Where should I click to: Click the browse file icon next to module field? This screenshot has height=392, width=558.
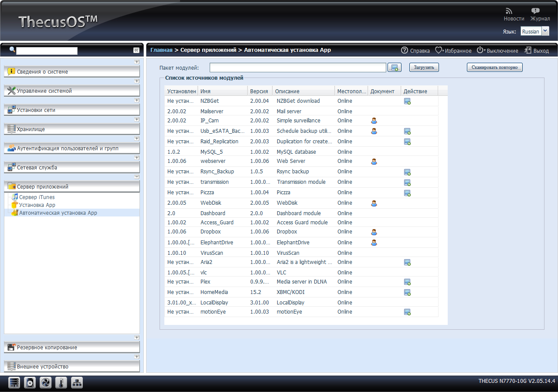click(395, 68)
